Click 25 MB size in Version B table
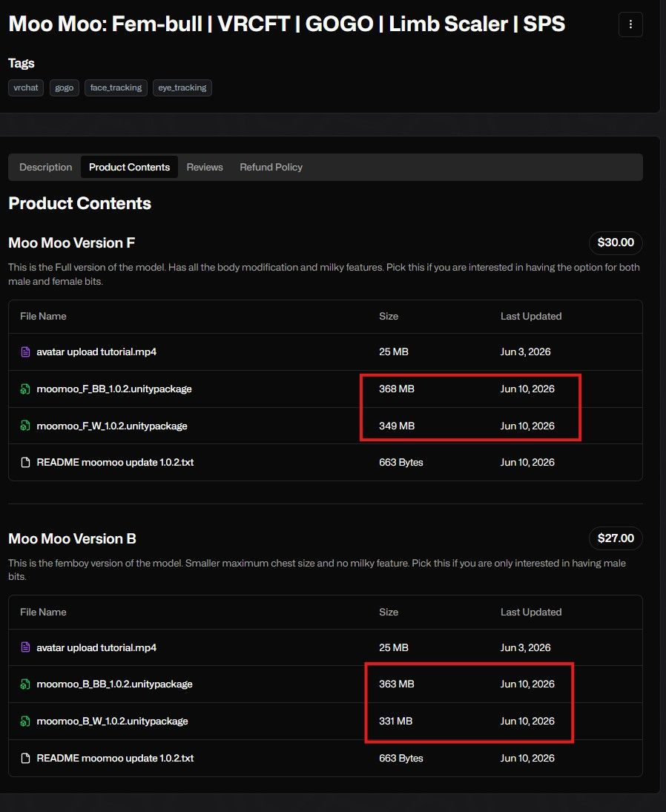Viewport: 666px width, 812px height. (394, 647)
